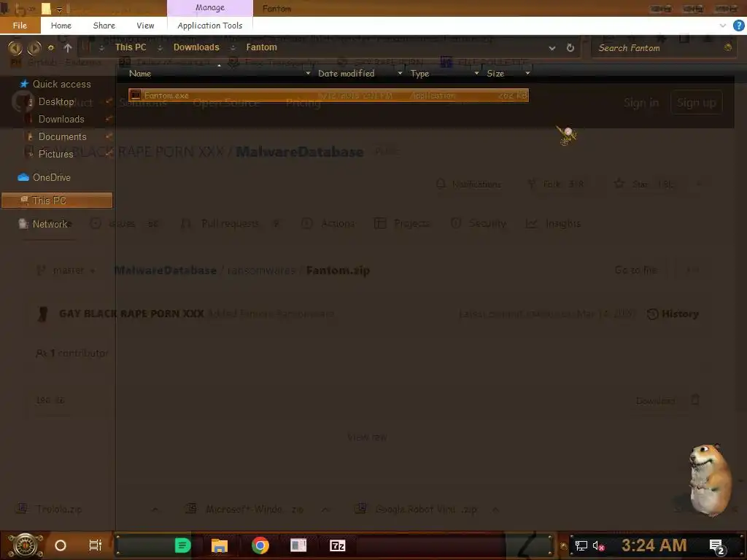
Task: Open the steampunk Start button
Action: (26, 545)
